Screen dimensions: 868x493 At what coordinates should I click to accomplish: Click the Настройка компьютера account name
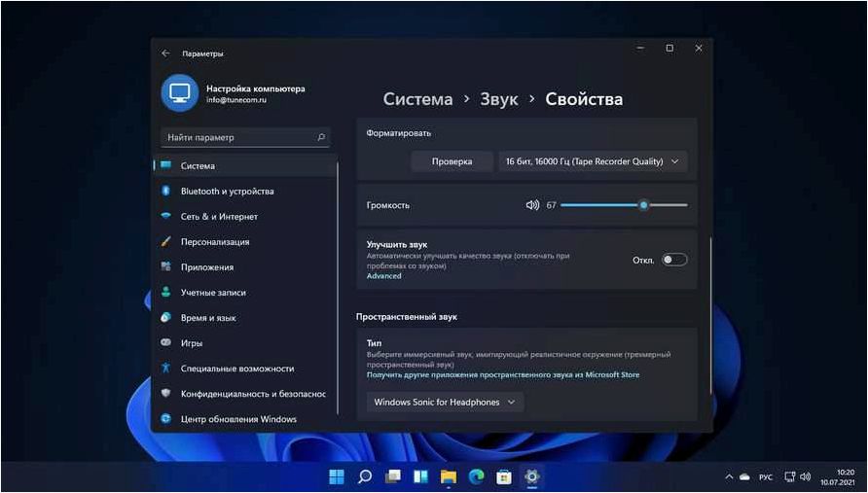256,88
